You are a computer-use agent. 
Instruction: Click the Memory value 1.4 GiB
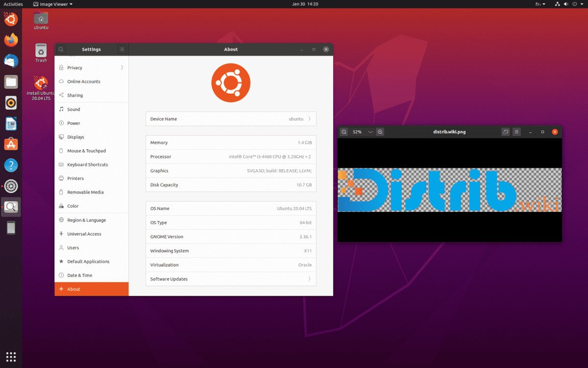click(305, 143)
